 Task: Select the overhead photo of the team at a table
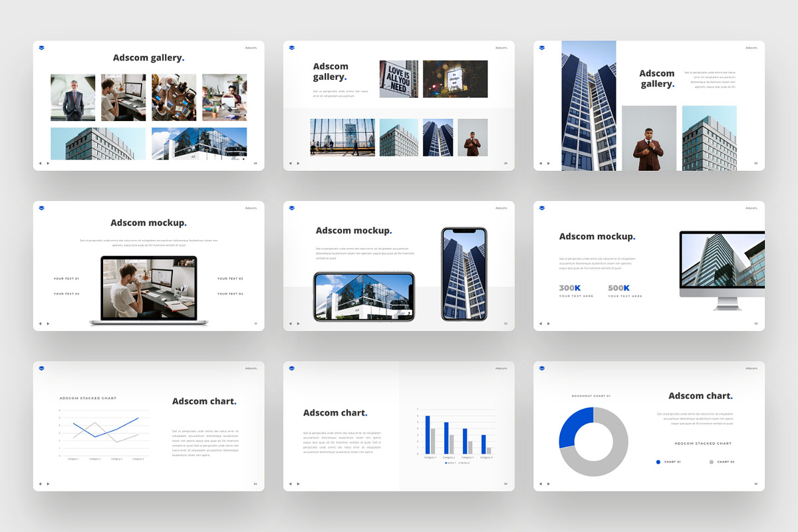(174, 97)
